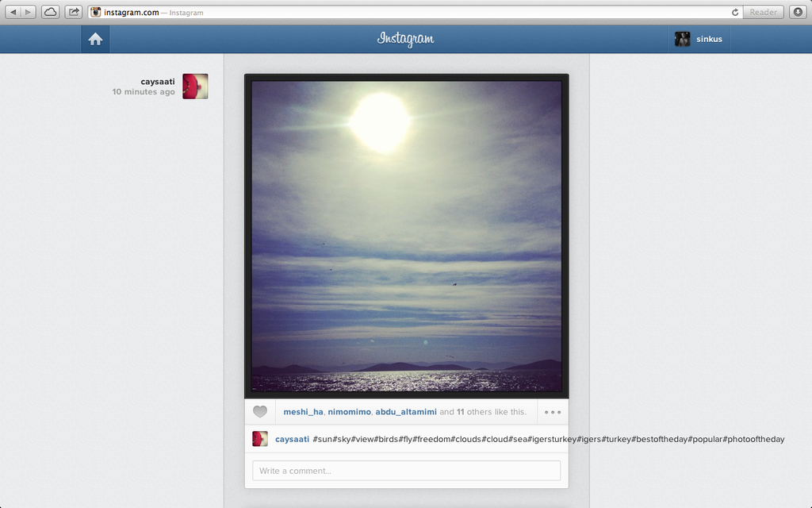Click the Safari share button
Viewport: 812px width, 508px height.
click(74, 12)
